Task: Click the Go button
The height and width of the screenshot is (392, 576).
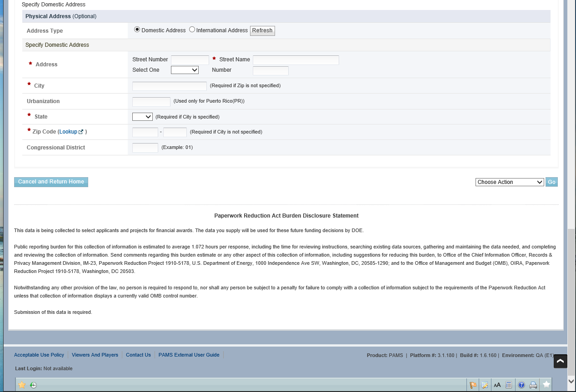Action: click(551, 182)
